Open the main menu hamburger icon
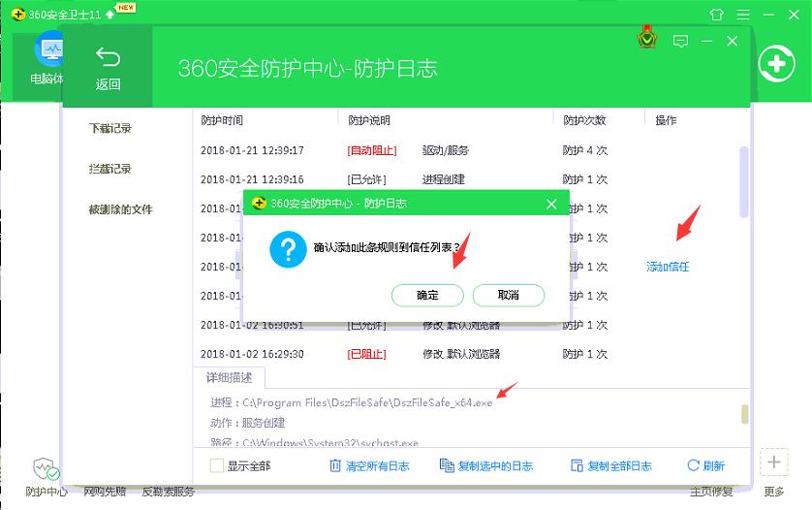This screenshot has height=510, width=812. 743,15
